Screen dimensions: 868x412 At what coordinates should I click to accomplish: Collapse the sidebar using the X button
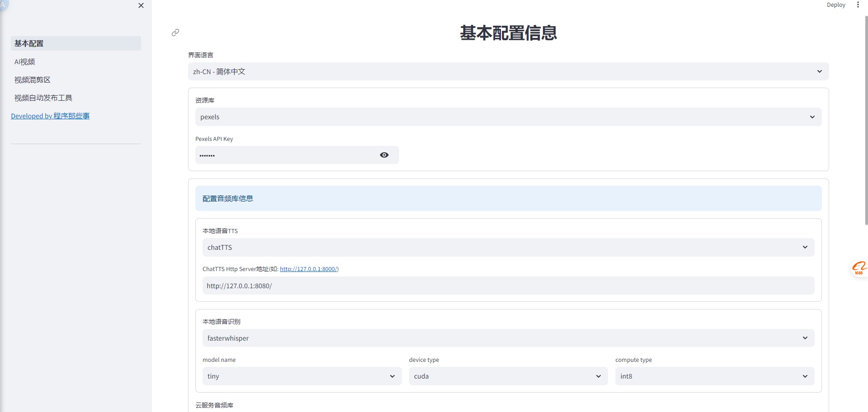point(141,5)
